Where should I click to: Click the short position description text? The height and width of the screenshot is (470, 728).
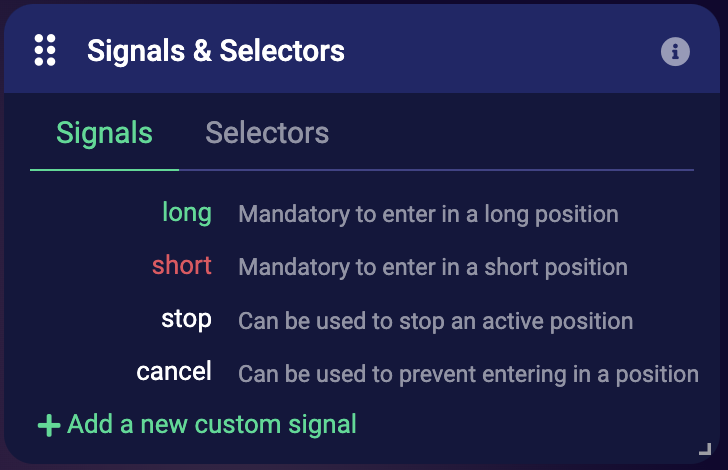433,268
